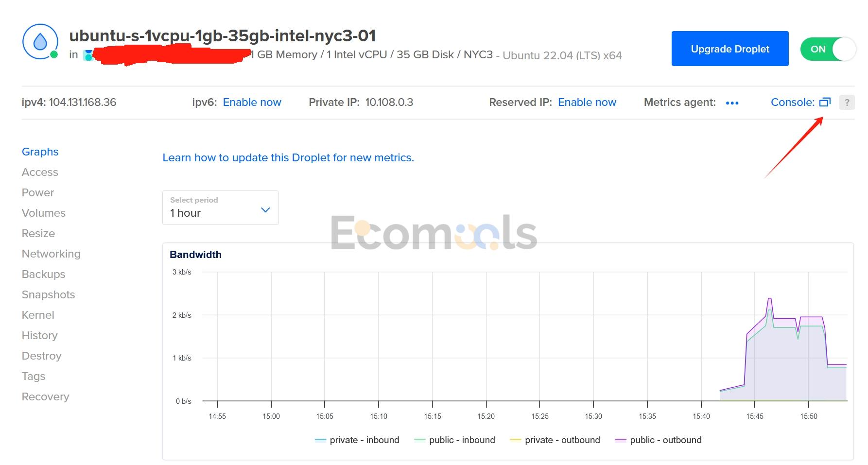This screenshot has width=868, height=465.
Task: Click the project icon after 'in'
Action: 88,55
